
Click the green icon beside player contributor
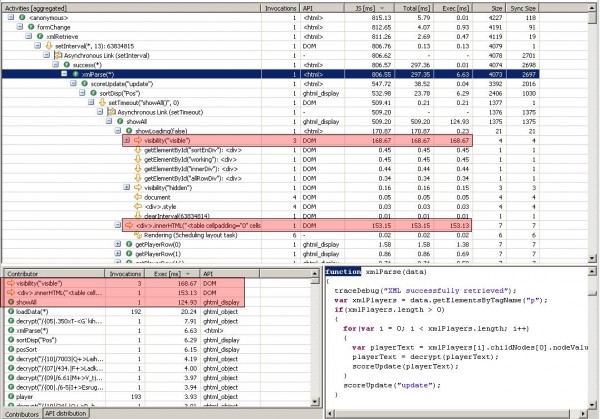[x=11, y=397]
